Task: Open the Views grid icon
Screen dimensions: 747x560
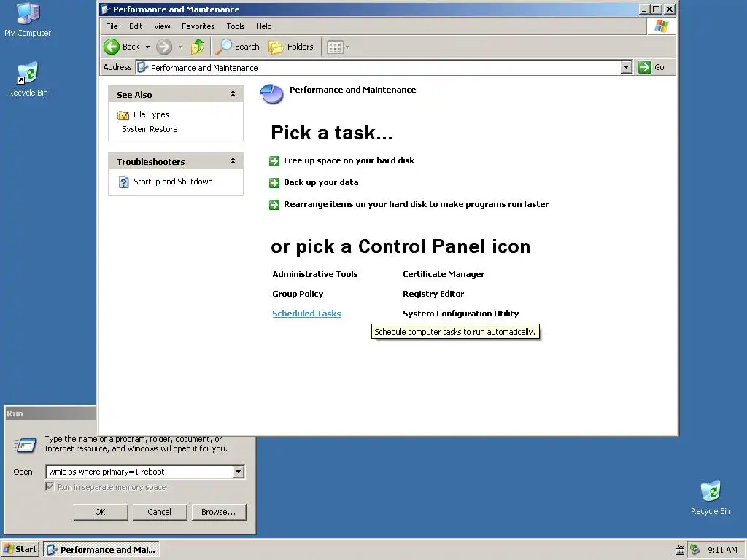Action: click(x=335, y=47)
